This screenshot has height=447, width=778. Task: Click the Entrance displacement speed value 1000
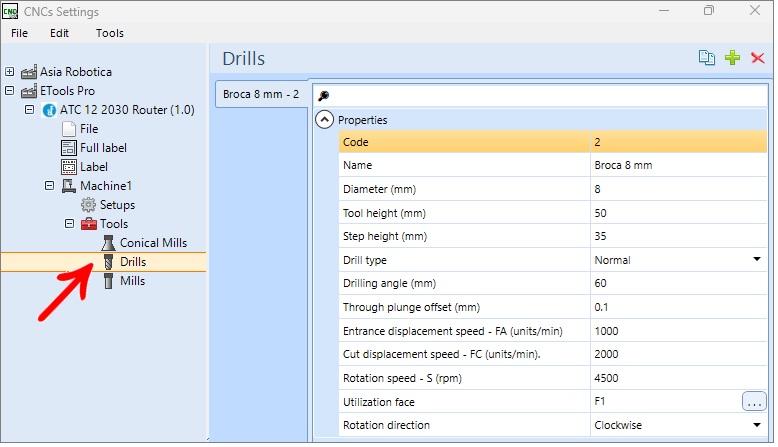[678, 331]
